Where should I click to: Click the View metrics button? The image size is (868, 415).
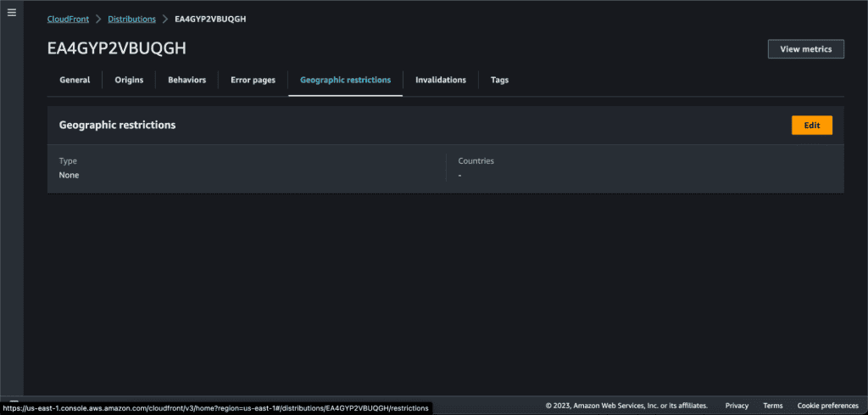pyautogui.click(x=805, y=48)
